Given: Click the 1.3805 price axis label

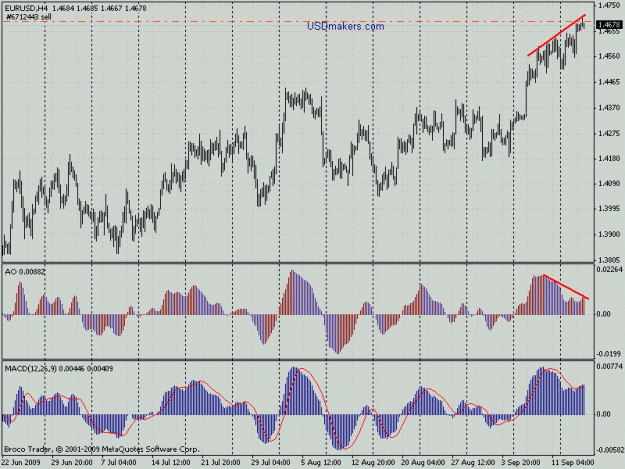Looking at the screenshot, I should [609, 259].
